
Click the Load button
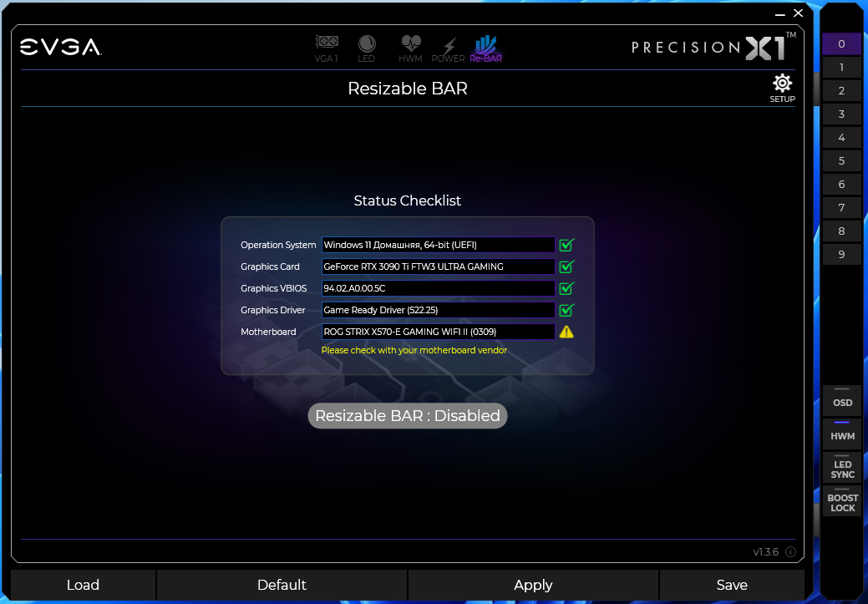tap(83, 585)
